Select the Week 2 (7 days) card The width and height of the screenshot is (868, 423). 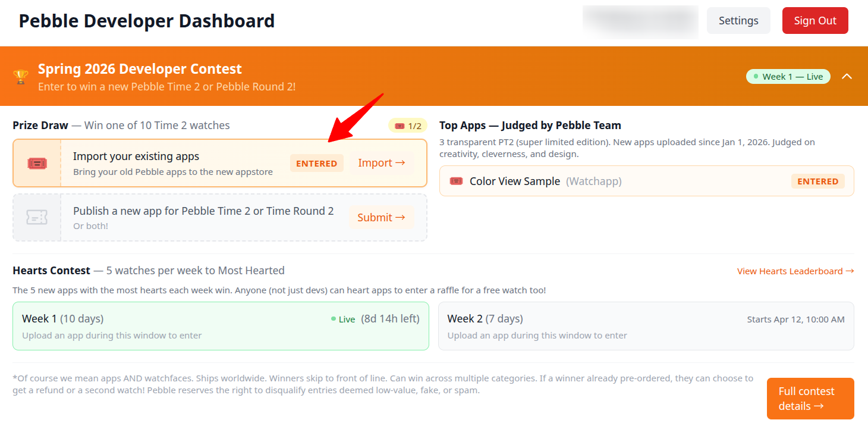646,326
